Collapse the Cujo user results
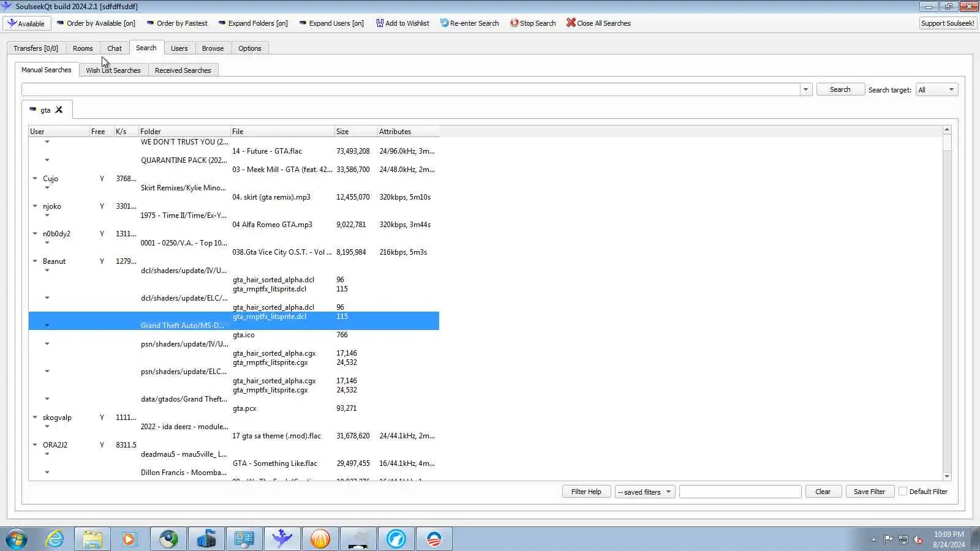Viewport: 980px width, 551px height. coord(35,179)
